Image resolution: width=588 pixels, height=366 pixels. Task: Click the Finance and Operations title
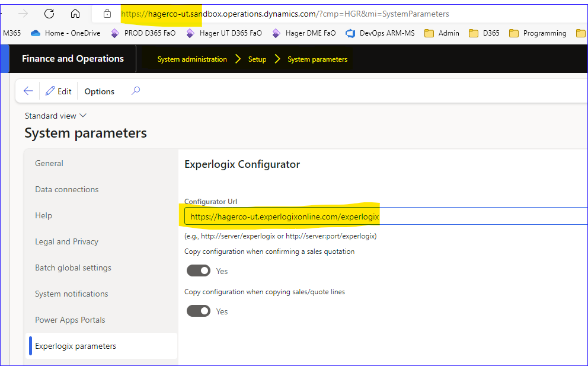73,59
